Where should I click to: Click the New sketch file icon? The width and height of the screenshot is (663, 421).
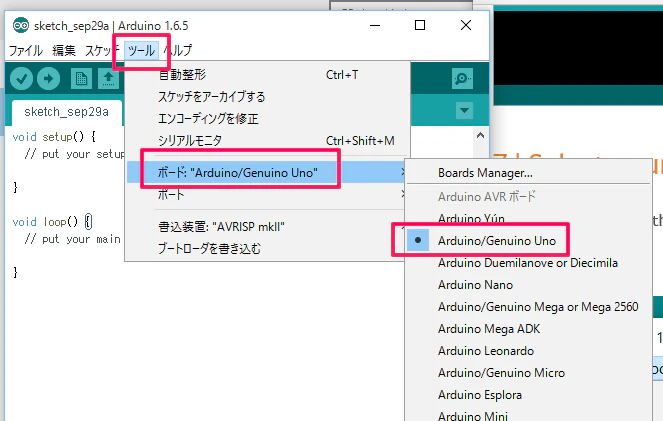tap(81, 79)
